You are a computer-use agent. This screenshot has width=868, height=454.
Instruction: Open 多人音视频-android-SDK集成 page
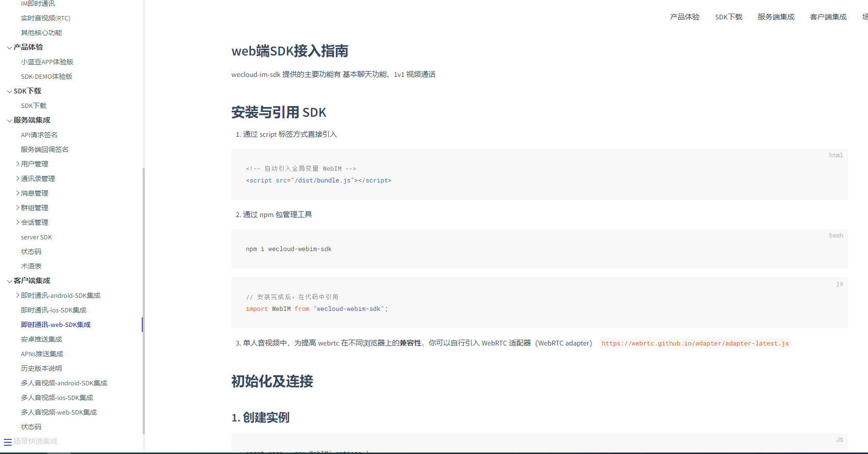[x=64, y=383]
